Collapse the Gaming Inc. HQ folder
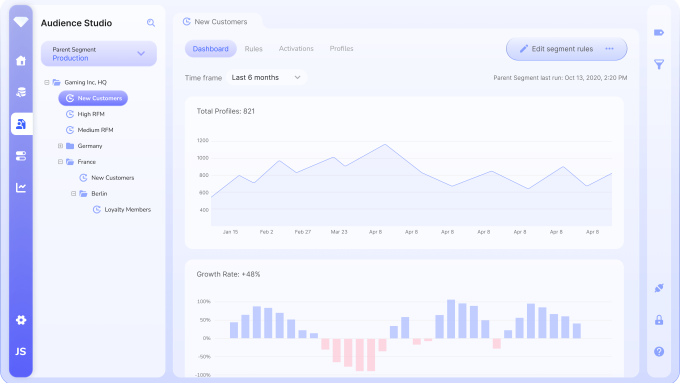The height and width of the screenshot is (383, 680). click(x=47, y=82)
